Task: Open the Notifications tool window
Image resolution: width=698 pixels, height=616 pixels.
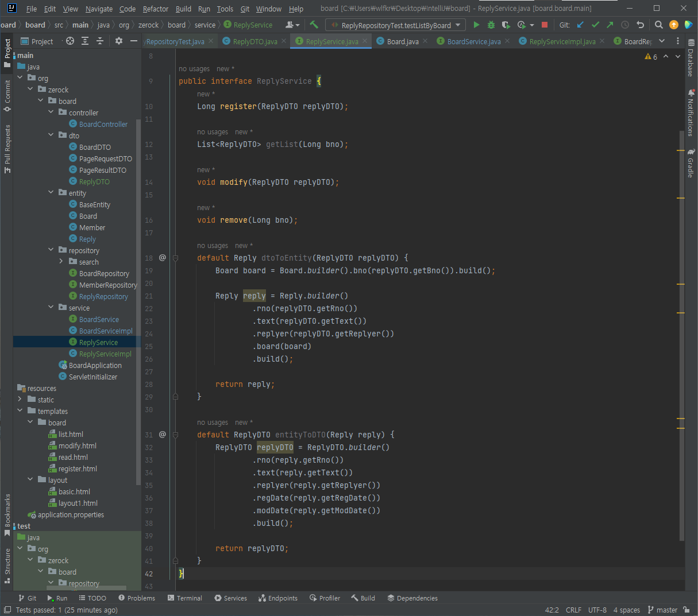Action: [691, 112]
